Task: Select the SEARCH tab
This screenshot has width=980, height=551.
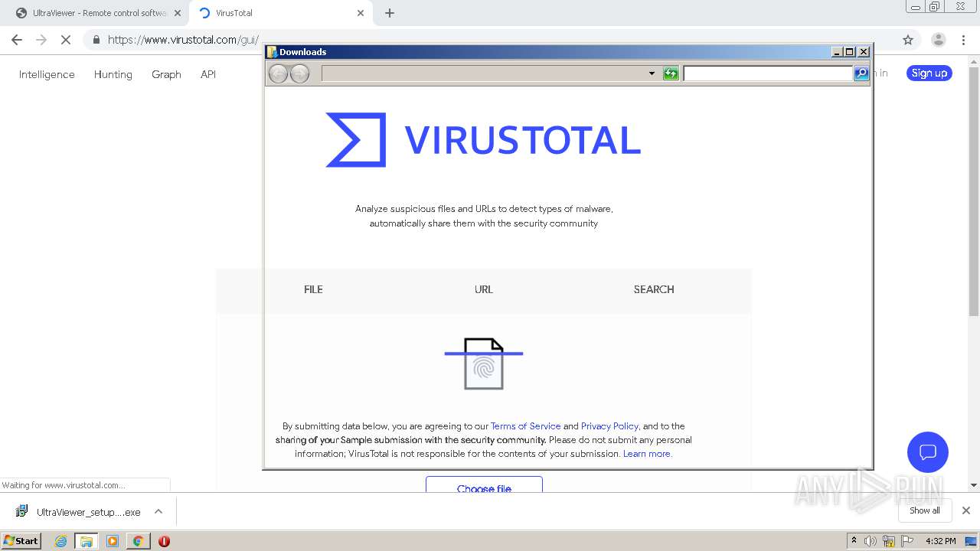Action: [654, 289]
